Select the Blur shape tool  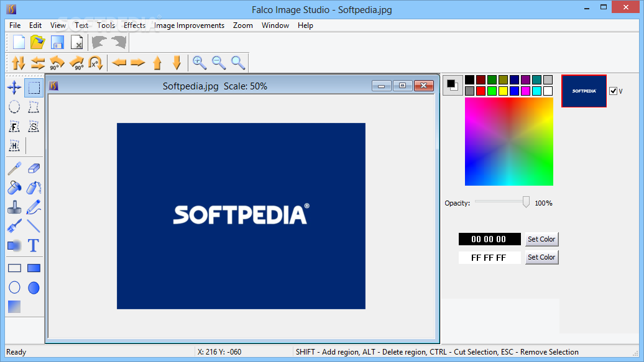(14, 246)
